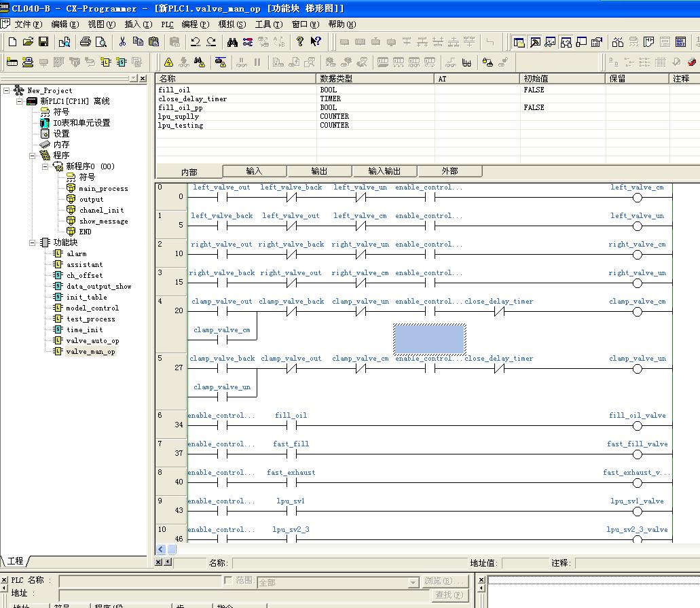Click the context help arrow-question icon
The width and height of the screenshot is (700, 608).
coord(316,42)
